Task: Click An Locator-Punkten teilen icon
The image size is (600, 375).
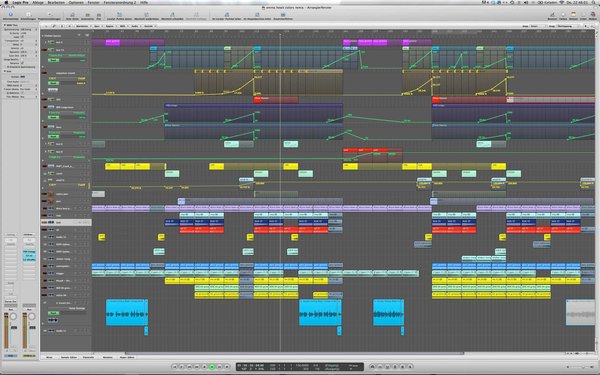Action: (x=227, y=16)
